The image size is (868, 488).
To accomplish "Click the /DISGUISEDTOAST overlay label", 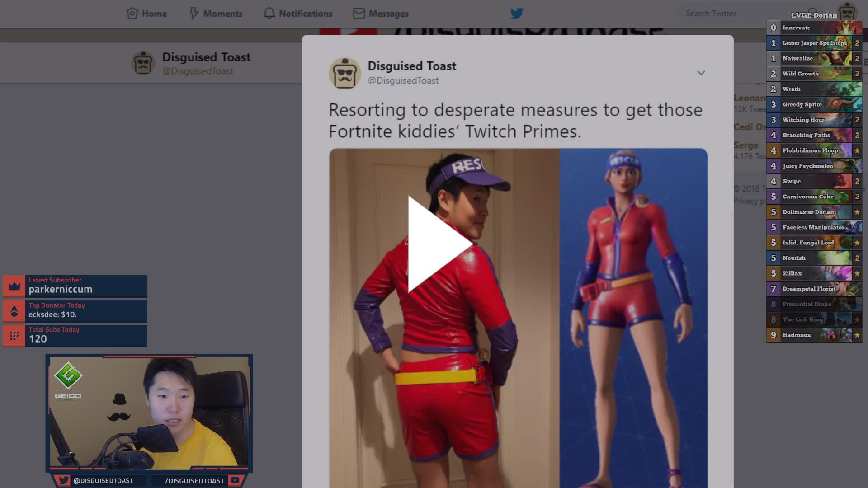I will pos(194,481).
